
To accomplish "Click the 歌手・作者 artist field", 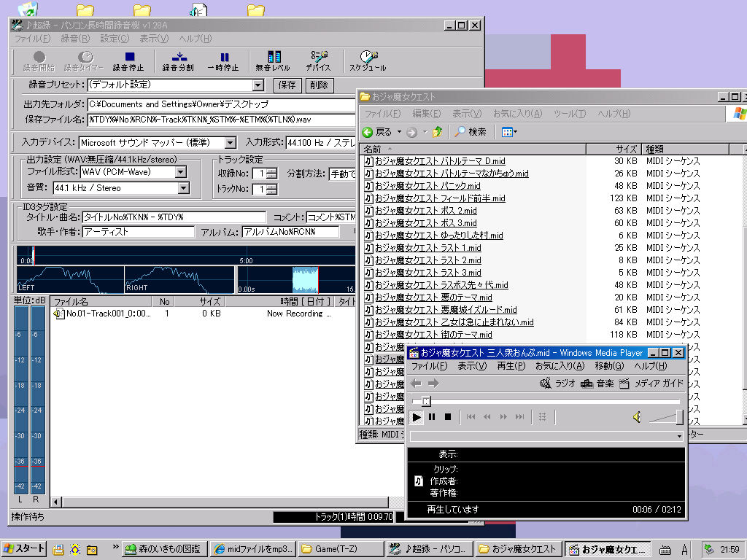I will (139, 232).
